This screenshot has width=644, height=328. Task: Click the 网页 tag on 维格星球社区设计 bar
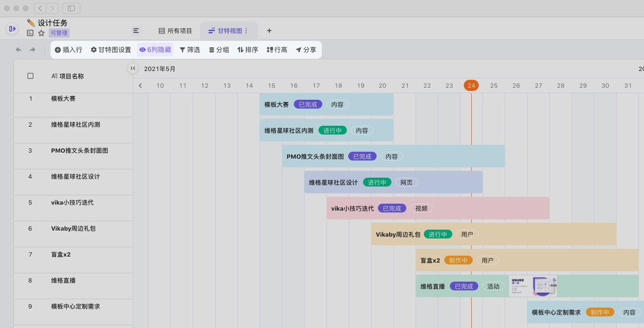click(406, 182)
